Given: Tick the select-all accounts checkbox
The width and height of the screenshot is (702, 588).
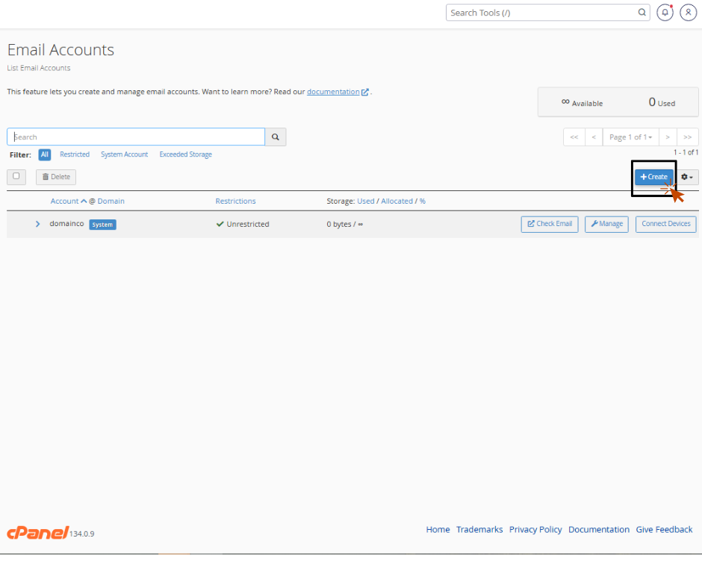Looking at the screenshot, I should point(16,177).
